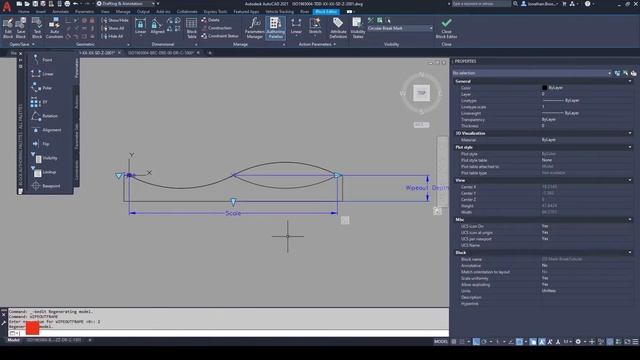Open the Insert ribbon tab
640x360 pixels.
pyautogui.click(x=40, y=12)
